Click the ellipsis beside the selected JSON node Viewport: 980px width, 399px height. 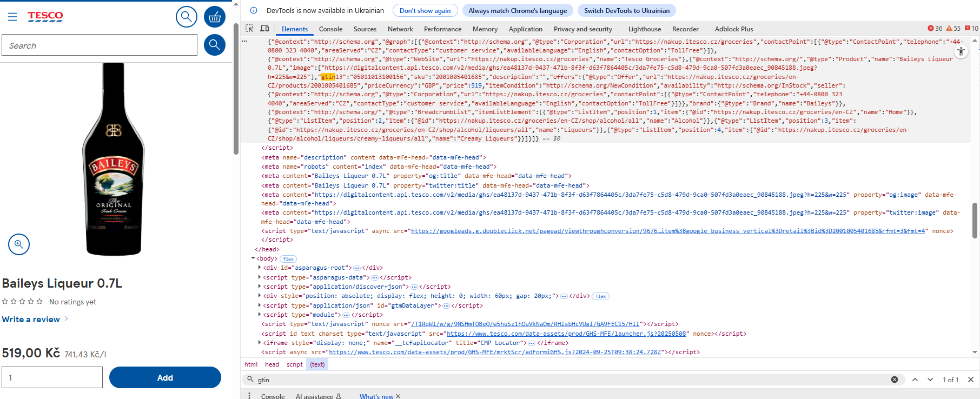click(244, 41)
